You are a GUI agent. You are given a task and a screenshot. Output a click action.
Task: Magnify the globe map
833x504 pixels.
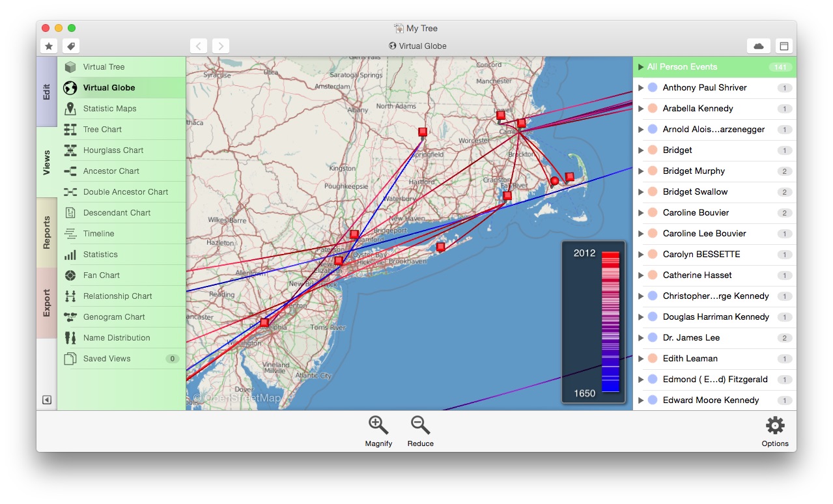[378, 431]
